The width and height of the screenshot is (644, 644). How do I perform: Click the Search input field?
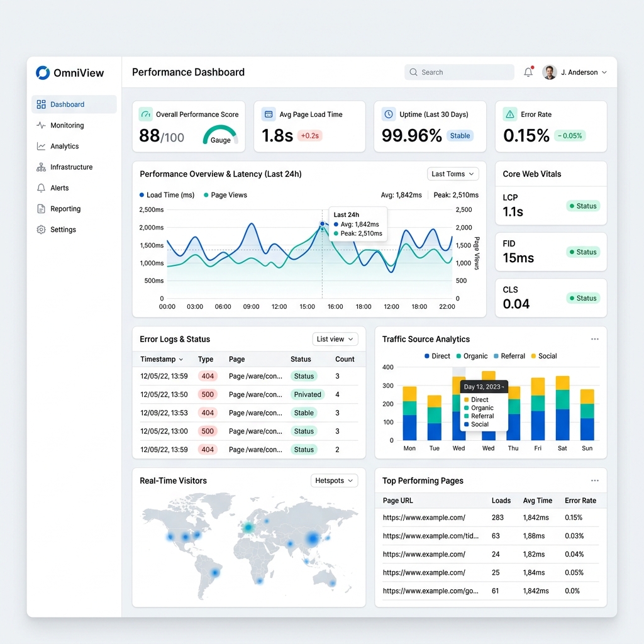tap(459, 72)
